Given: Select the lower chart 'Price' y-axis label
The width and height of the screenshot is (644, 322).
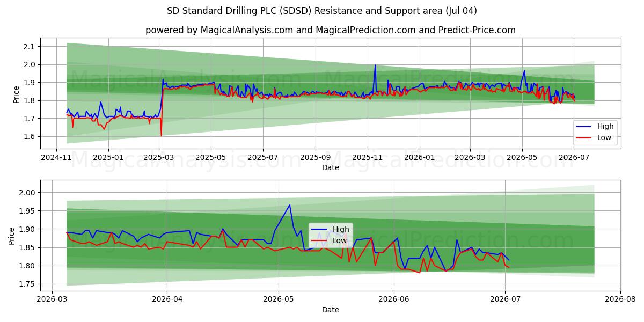Looking at the screenshot, I should click(x=12, y=236).
